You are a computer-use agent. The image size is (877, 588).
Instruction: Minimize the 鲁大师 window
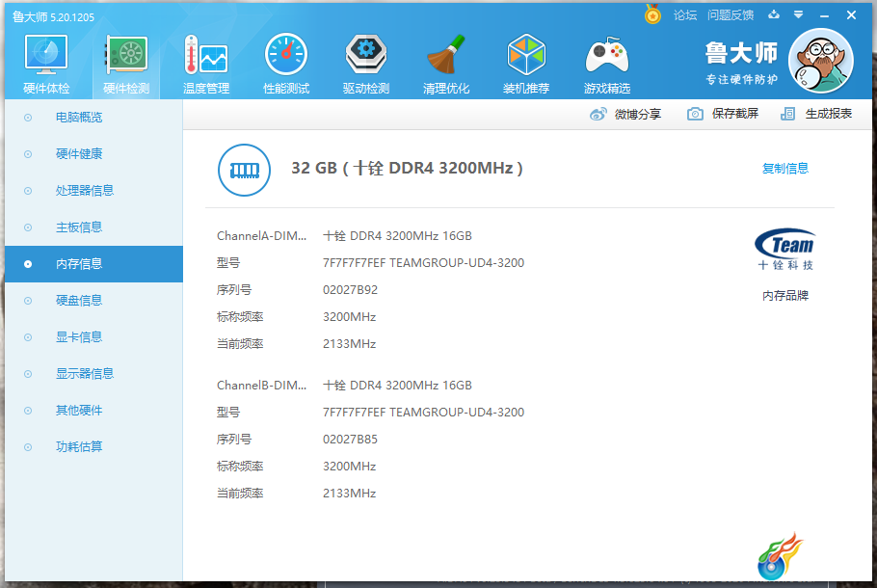tap(824, 15)
